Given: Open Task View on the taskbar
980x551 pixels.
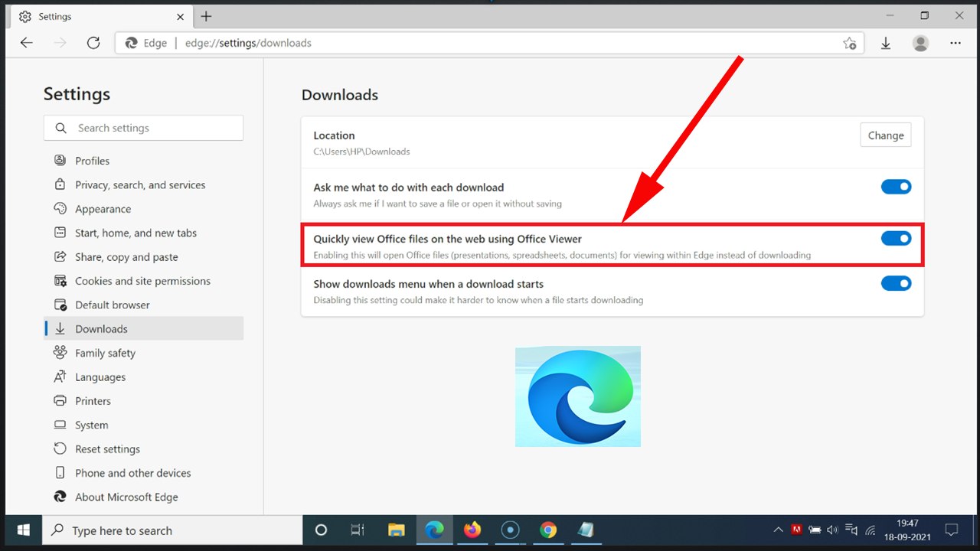Looking at the screenshot, I should [x=358, y=530].
